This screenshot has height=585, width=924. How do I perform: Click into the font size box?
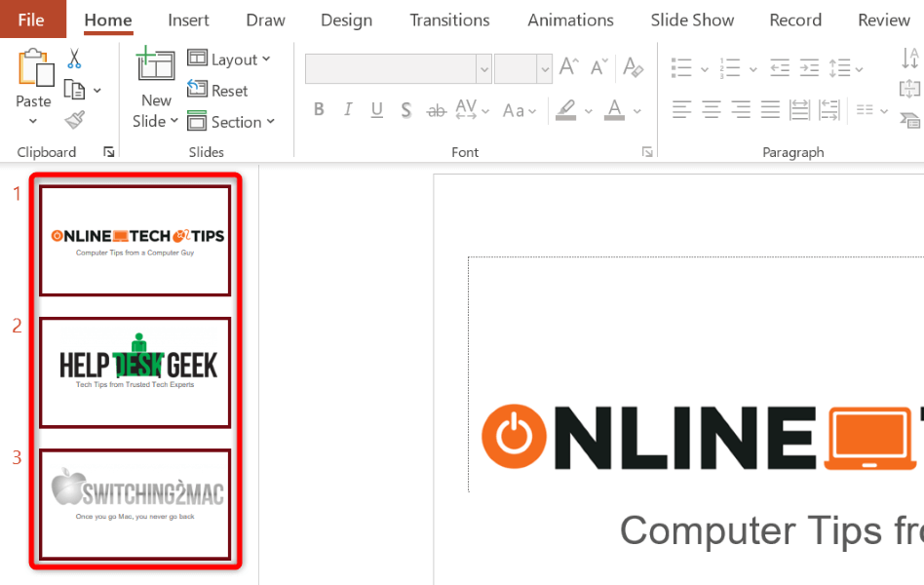[515, 69]
